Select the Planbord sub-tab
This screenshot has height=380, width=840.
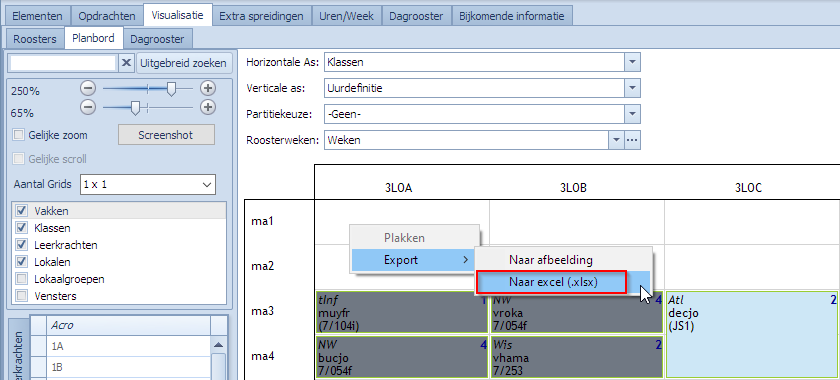tap(94, 39)
